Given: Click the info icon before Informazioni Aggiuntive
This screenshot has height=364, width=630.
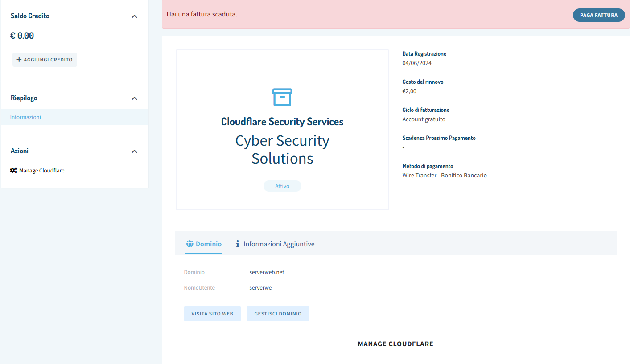Looking at the screenshot, I should (x=238, y=244).
